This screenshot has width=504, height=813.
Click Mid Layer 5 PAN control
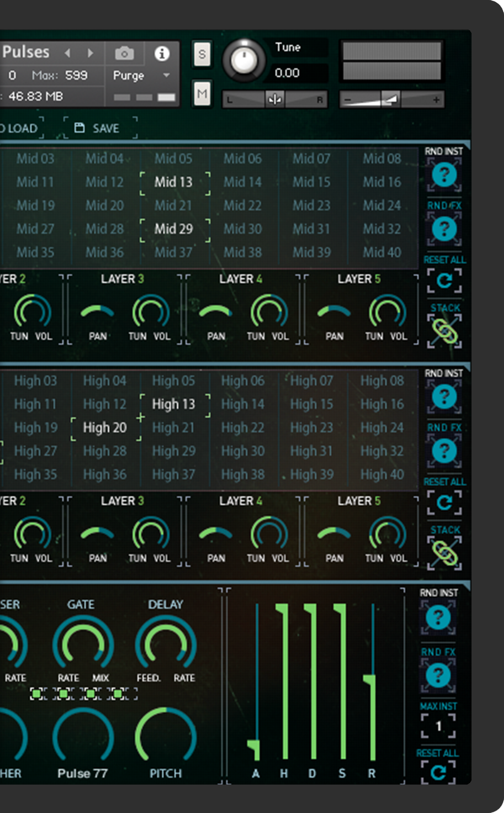[x=334, y=312]
